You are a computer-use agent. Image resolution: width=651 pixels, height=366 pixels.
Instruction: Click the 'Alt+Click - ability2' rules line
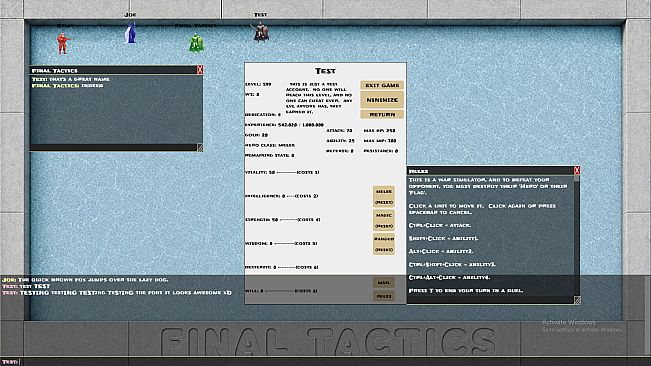click(441, 251)
